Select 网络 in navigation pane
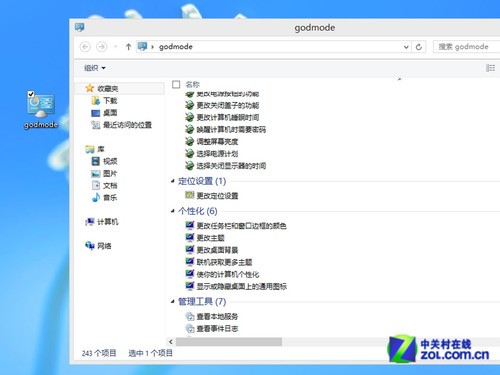This screenshot has height=375, width=500. (x=104, y=246)
